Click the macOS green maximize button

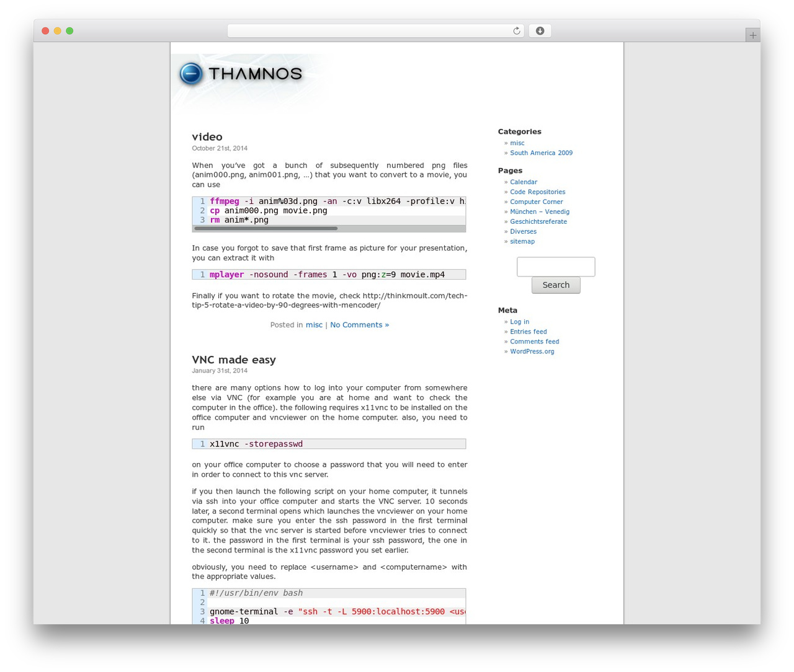point(69,31)
